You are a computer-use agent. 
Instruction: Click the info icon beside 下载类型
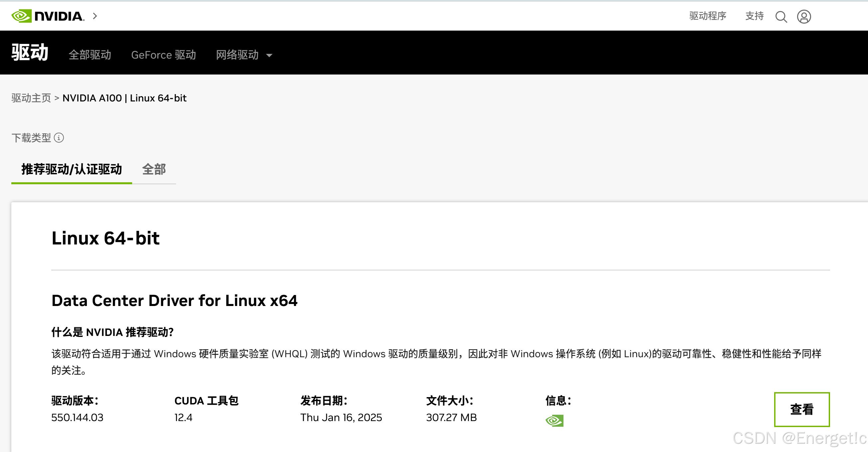[x=59, y=138]
